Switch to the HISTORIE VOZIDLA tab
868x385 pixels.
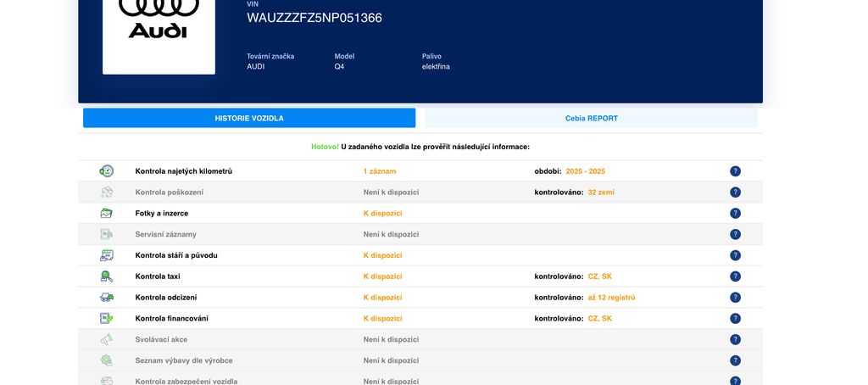click(x=249, y=118)
